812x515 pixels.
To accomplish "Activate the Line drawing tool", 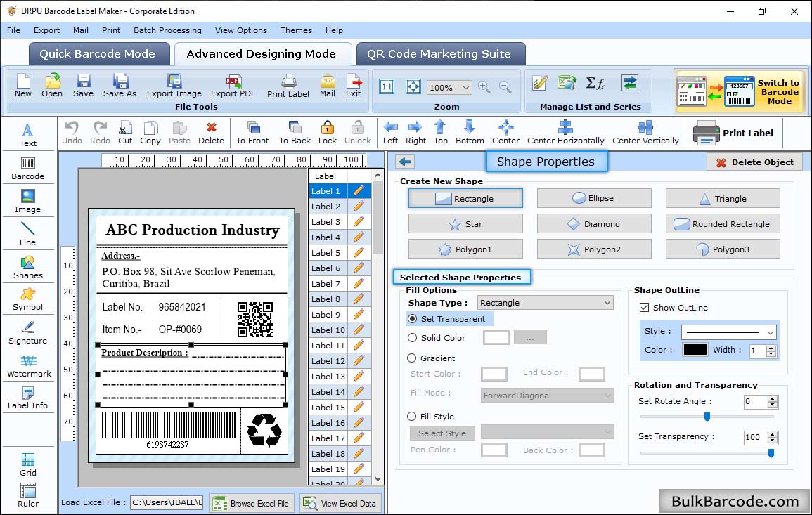I will coord(28,233).
